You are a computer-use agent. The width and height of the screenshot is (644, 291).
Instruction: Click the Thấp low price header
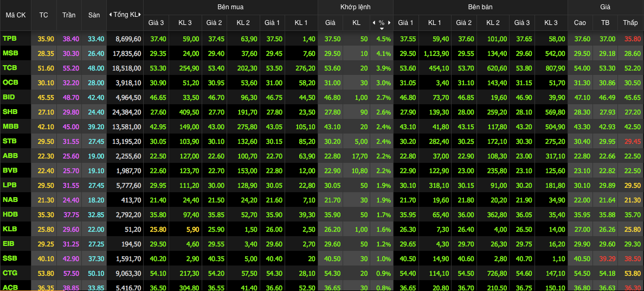630,23
